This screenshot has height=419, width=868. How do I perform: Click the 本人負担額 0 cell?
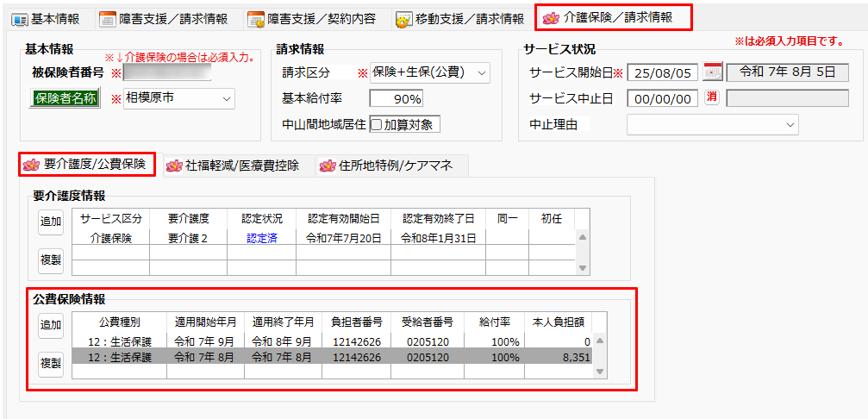[x=558, y=341]
